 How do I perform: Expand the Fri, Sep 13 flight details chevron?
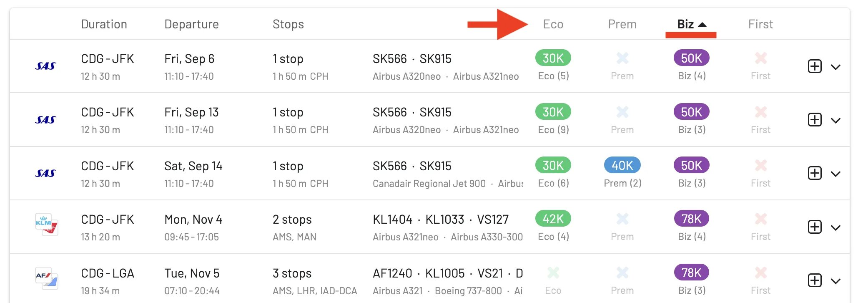(x=835, y=120)
